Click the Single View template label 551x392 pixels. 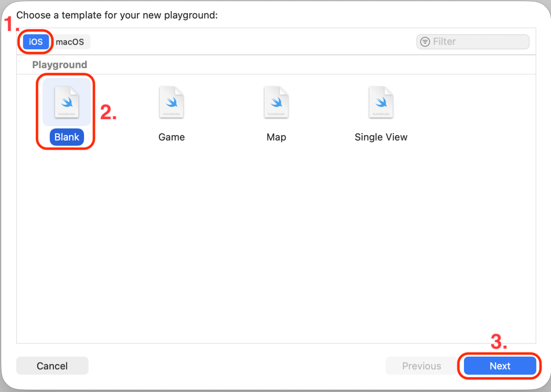pyautogui.click(x=381, y=137)
